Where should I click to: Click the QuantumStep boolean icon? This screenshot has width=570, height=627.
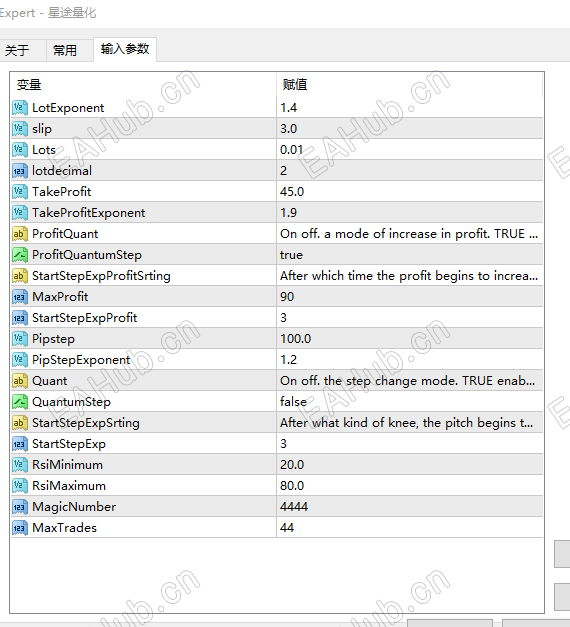[20, 401]
